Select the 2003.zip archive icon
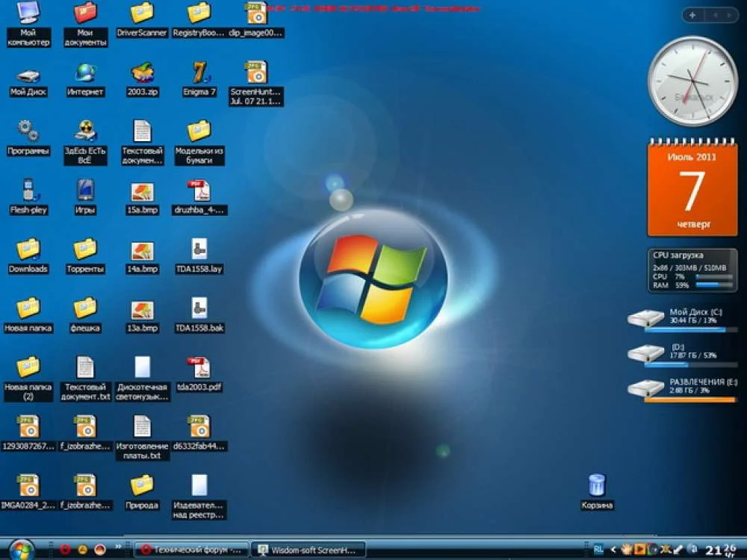 point(142,80)
